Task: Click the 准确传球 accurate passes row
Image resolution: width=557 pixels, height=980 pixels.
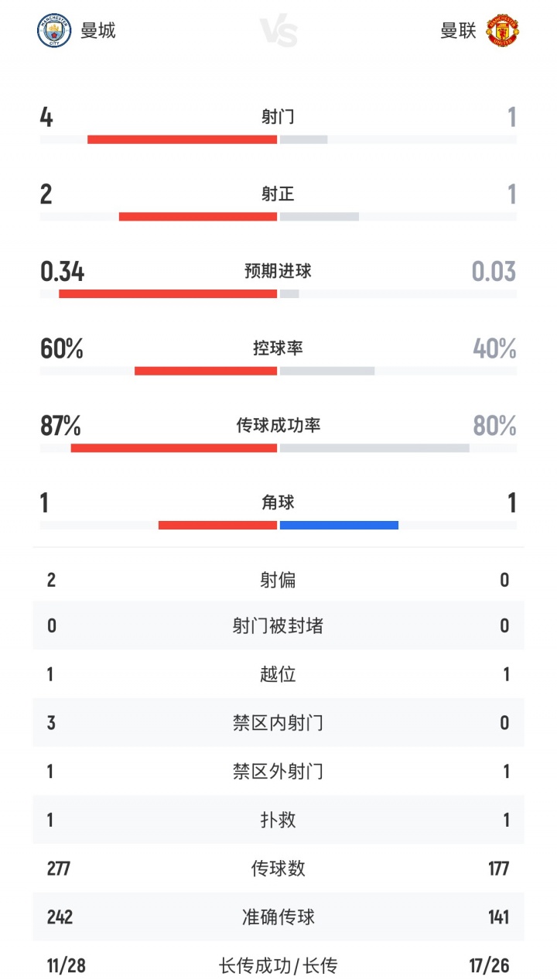Action: pyautogui.click(x=278, y=917)
